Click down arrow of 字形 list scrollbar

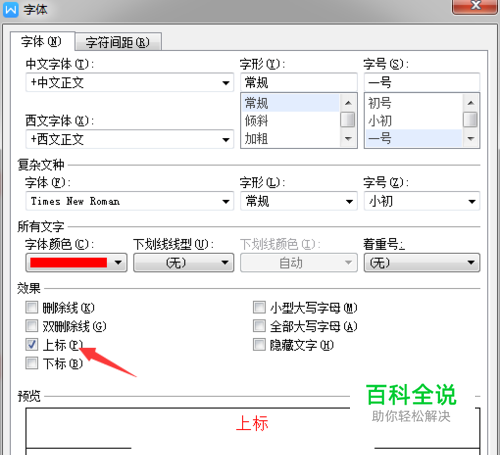pyautogui.click(x=348, y=138)
